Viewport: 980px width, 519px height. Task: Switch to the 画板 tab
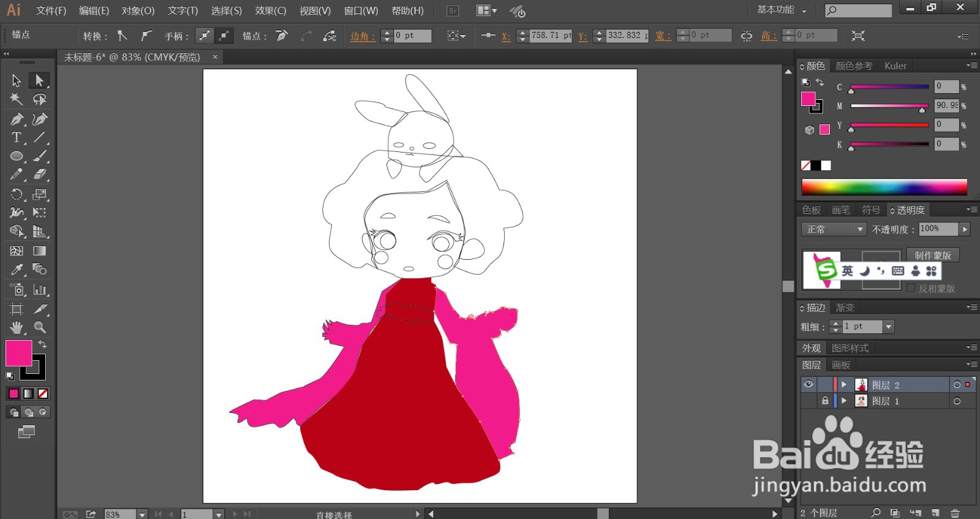(841, 365)
